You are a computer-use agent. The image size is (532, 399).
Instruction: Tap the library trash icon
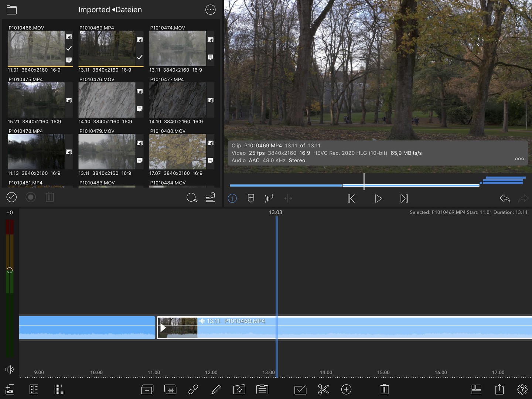tap(50, 197)
